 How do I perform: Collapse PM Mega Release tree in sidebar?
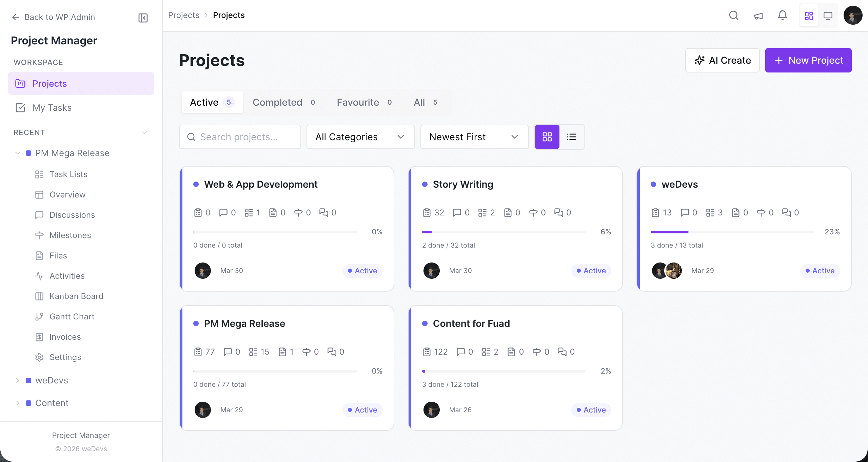18,153
